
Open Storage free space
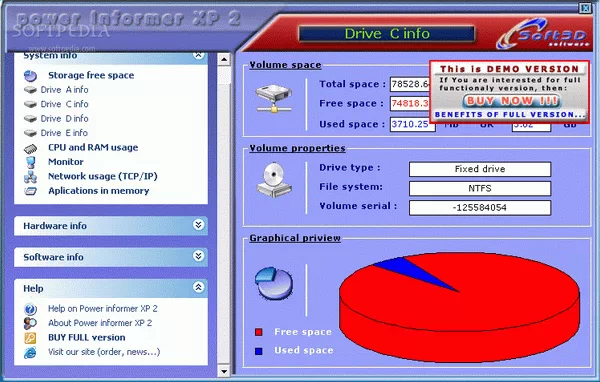point(91,75)
